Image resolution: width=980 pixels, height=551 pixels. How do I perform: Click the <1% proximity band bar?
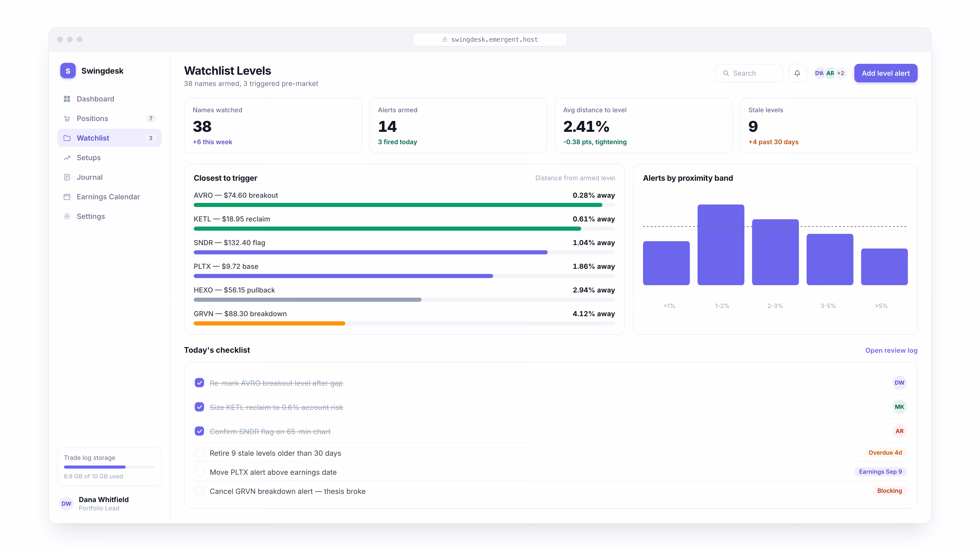666,263
